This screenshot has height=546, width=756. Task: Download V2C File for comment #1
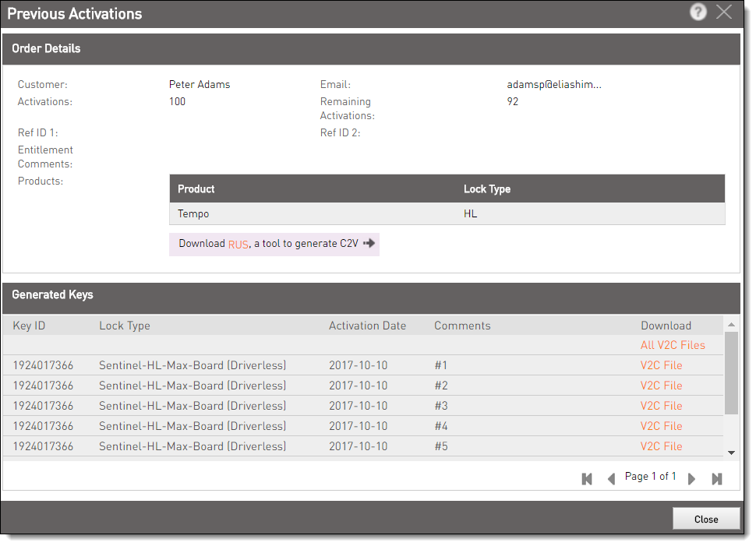point(661,365)
